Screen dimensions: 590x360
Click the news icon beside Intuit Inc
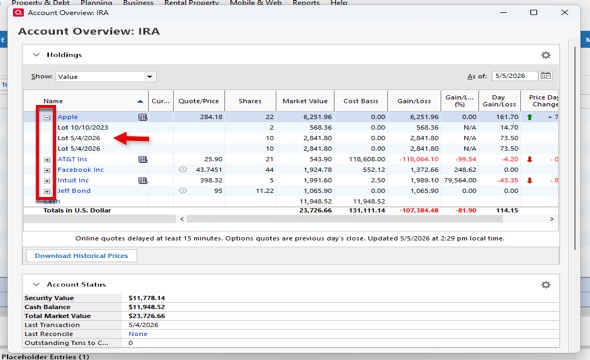tap(143, 181)
